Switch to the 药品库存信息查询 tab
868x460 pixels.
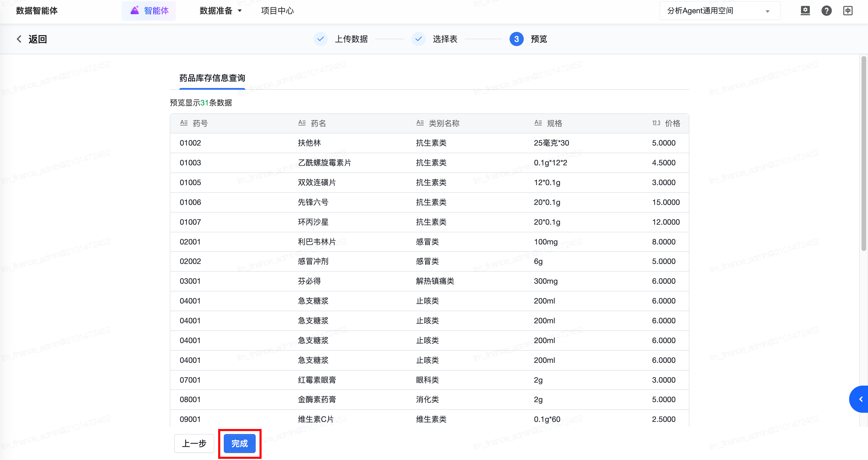(x=212, y=78)
